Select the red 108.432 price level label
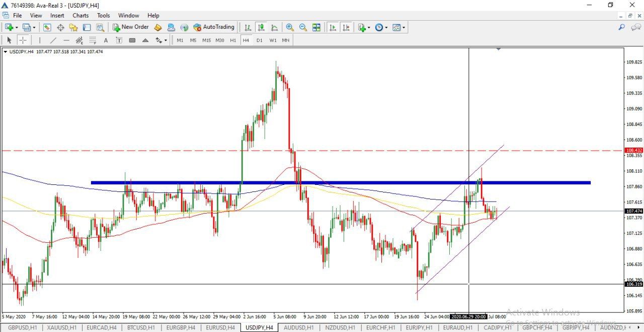 tap(633, 150)
